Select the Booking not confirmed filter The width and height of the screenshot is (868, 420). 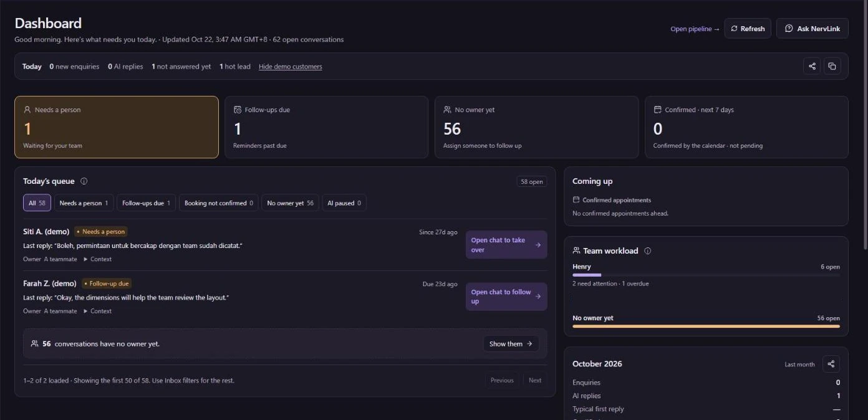coord(218,203)
